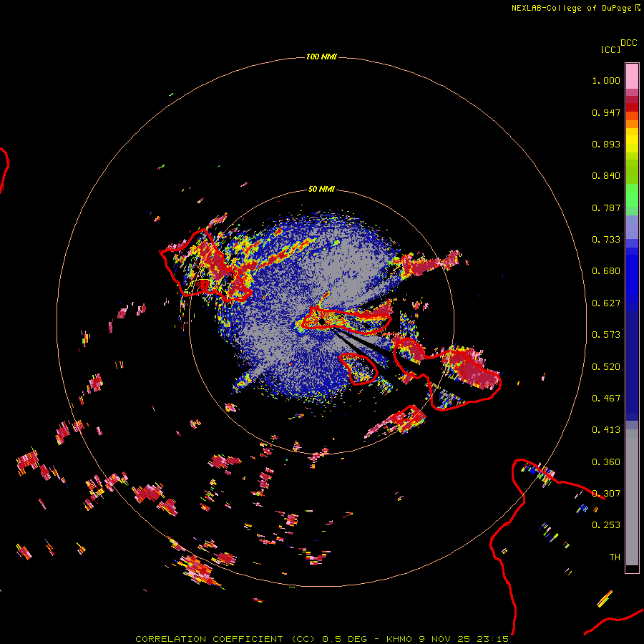Click the 0.520 scale value

[x=606, y=367]
